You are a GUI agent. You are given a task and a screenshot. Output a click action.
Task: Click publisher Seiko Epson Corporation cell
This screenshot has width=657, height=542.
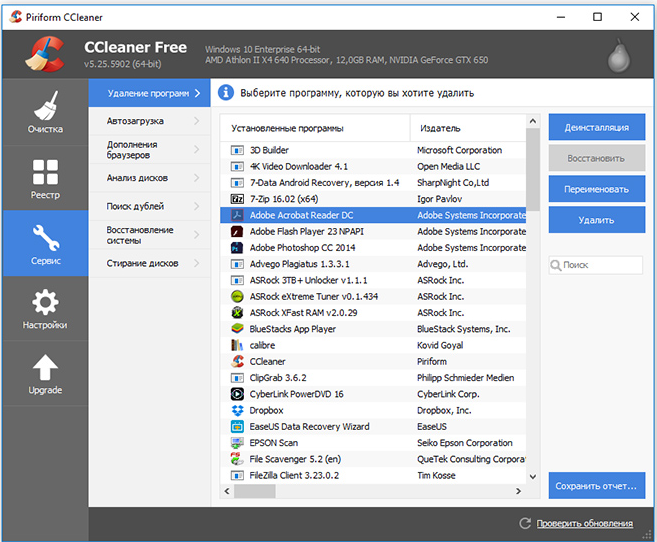tap(465, 443)
